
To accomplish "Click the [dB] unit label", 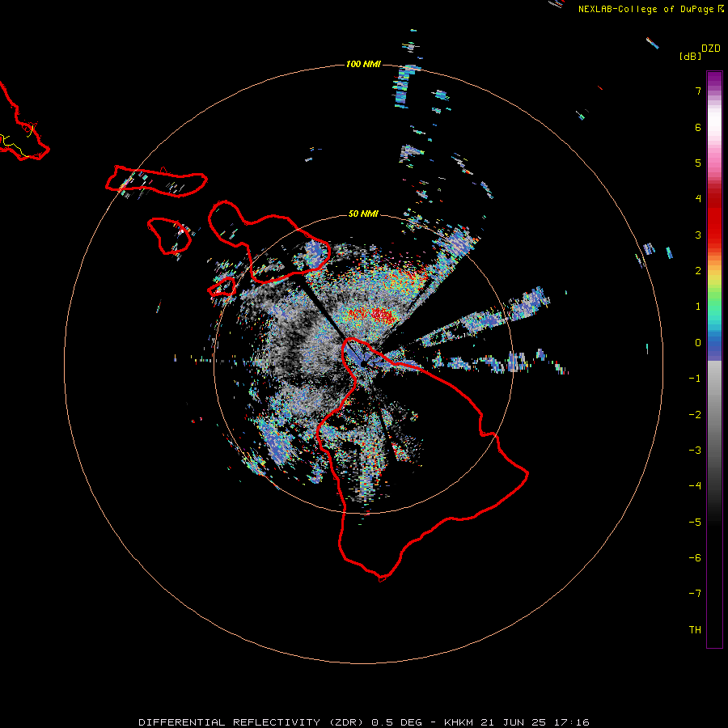I will [x=690, y=57].
